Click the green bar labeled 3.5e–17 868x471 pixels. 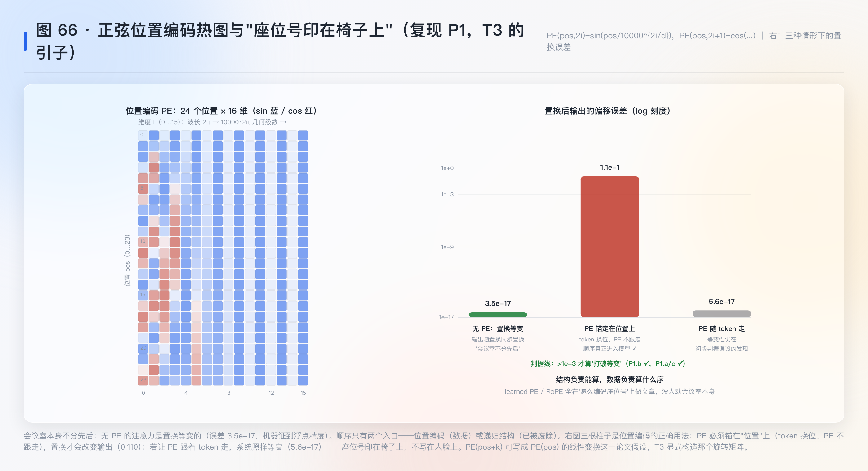pyautogui.click(x=498, y=315)
